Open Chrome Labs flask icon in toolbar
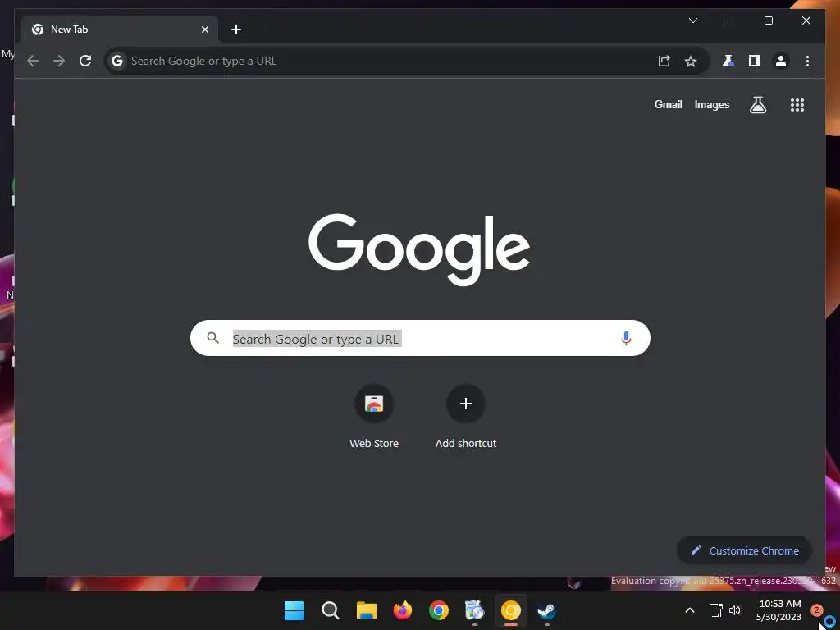This screenshot has height=630, width=840. click(x=728, y=61)
